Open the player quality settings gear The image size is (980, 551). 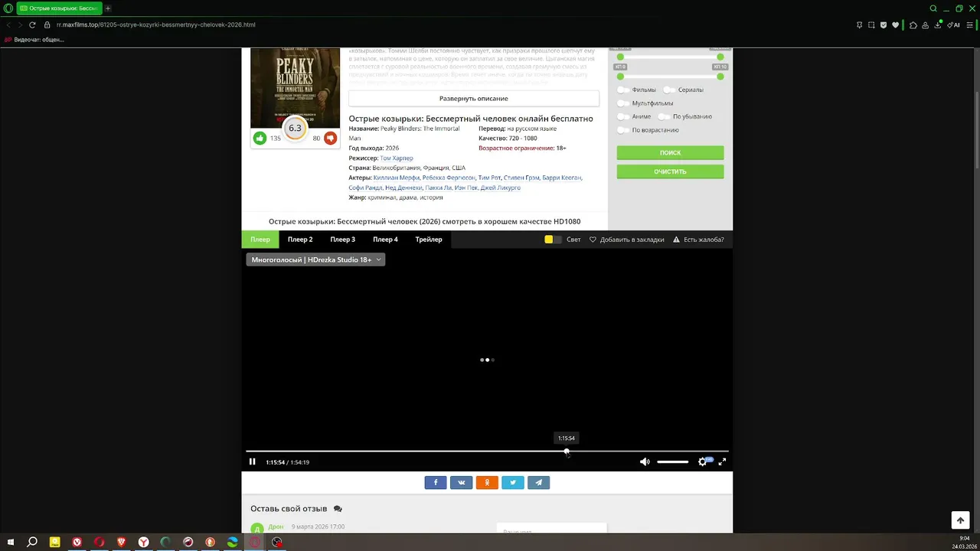(703, 461)
